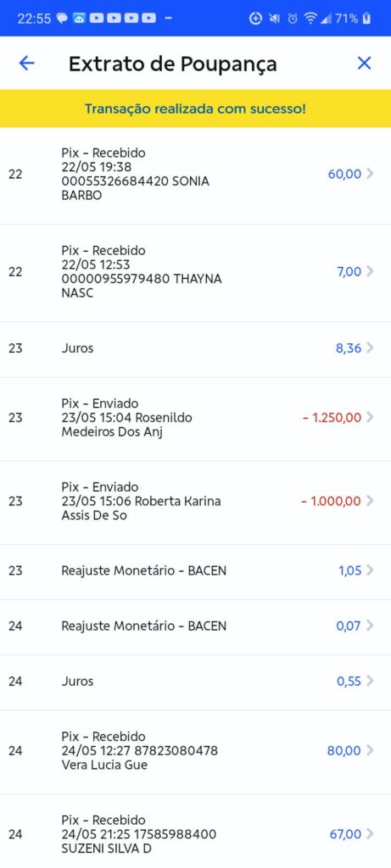
Task: Tap the first YouTube notification icon
Action: (x=97, y=19)
